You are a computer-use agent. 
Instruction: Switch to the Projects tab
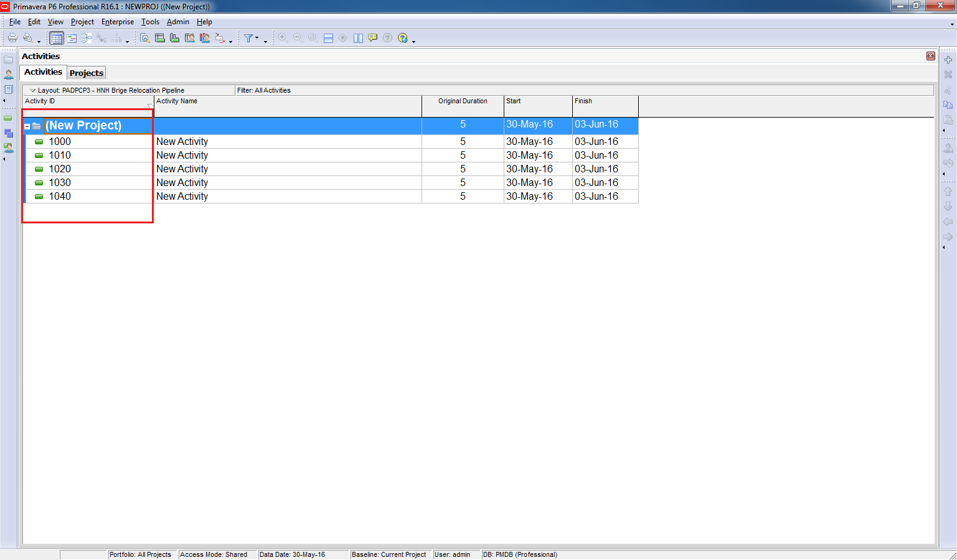tap(87, 73)
